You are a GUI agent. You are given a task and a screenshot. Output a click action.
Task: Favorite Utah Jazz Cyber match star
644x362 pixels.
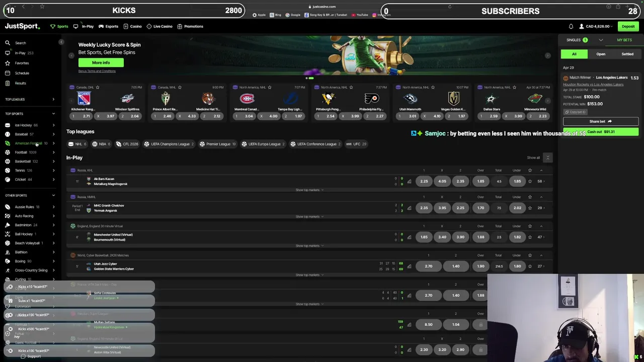pyautogui.click(x=530, y=266)
